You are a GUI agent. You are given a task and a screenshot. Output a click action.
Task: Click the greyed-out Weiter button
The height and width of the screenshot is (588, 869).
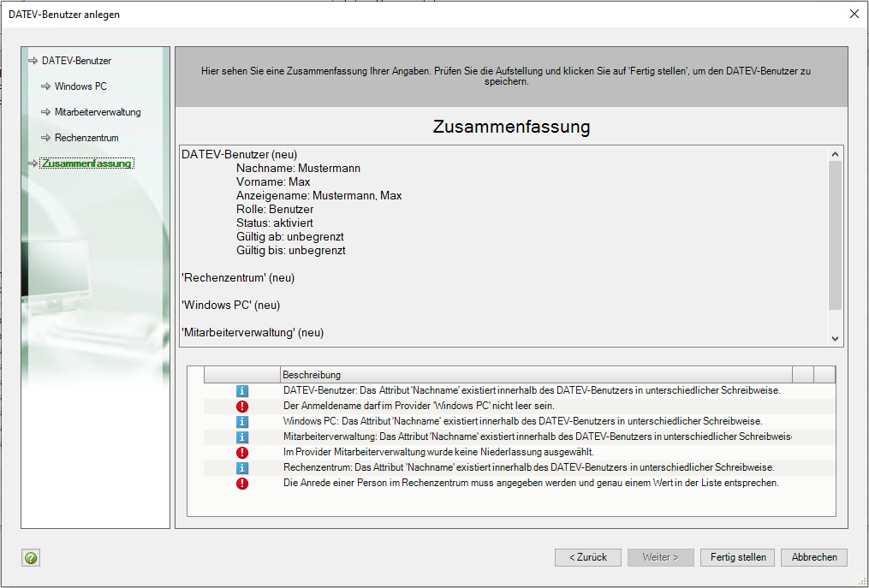pos(661,557)
